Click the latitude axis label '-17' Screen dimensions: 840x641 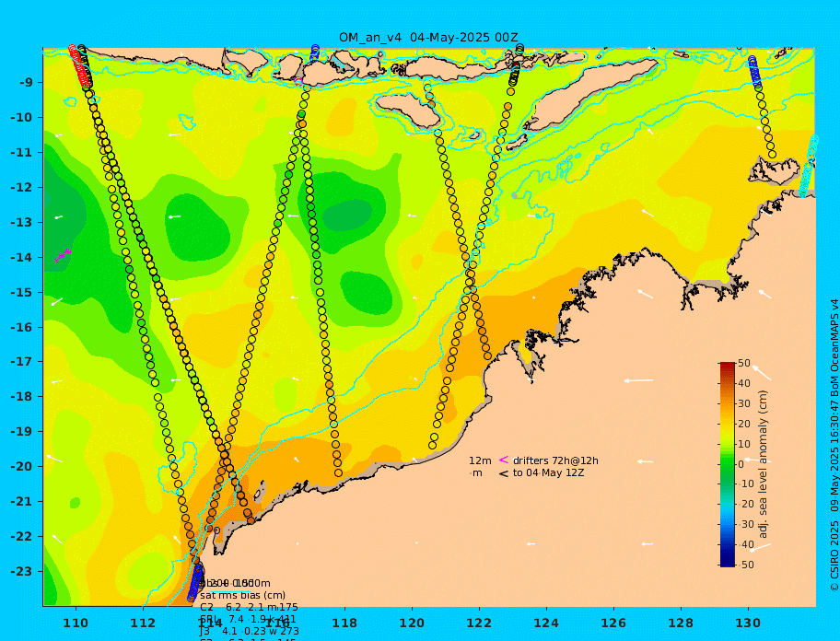pos(21,362)
